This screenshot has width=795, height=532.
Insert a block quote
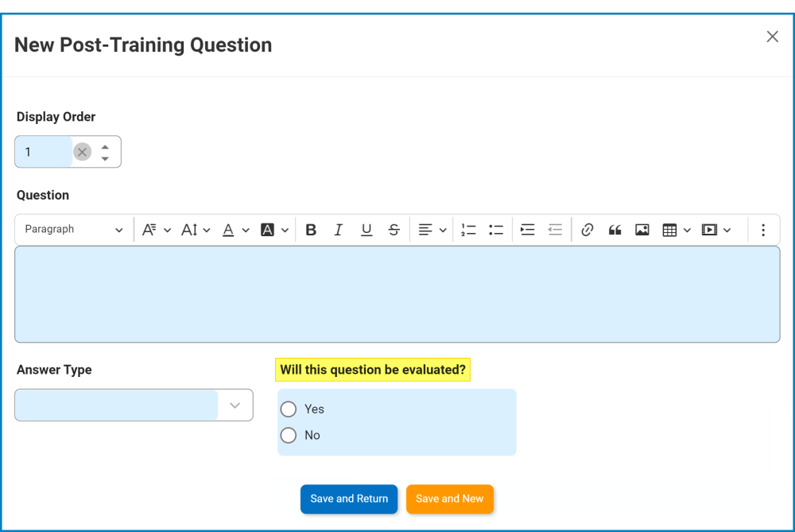[614, 229]
